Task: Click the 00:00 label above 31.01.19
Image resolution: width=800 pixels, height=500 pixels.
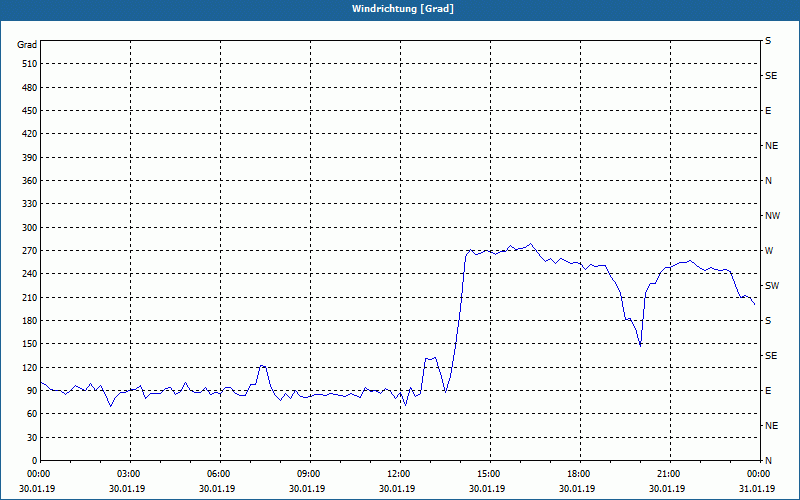Action: (x=760, y=474)
